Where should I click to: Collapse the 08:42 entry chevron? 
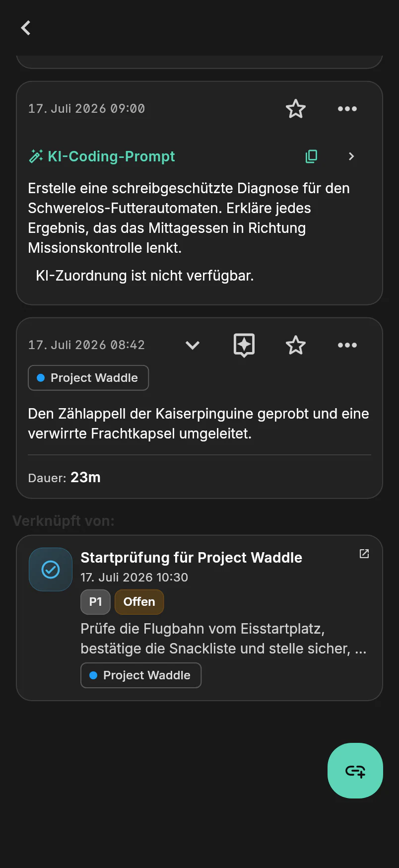click(x=193, y=345)
